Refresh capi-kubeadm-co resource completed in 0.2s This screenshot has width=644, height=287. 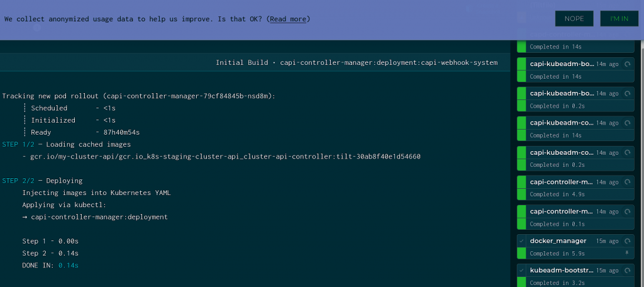[x=627, y=152]
